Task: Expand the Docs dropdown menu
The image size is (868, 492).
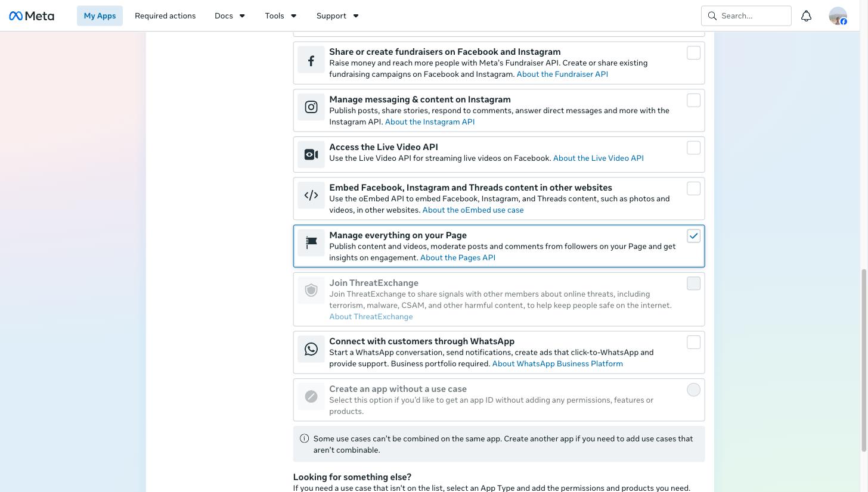Action: tap(230, 16)
